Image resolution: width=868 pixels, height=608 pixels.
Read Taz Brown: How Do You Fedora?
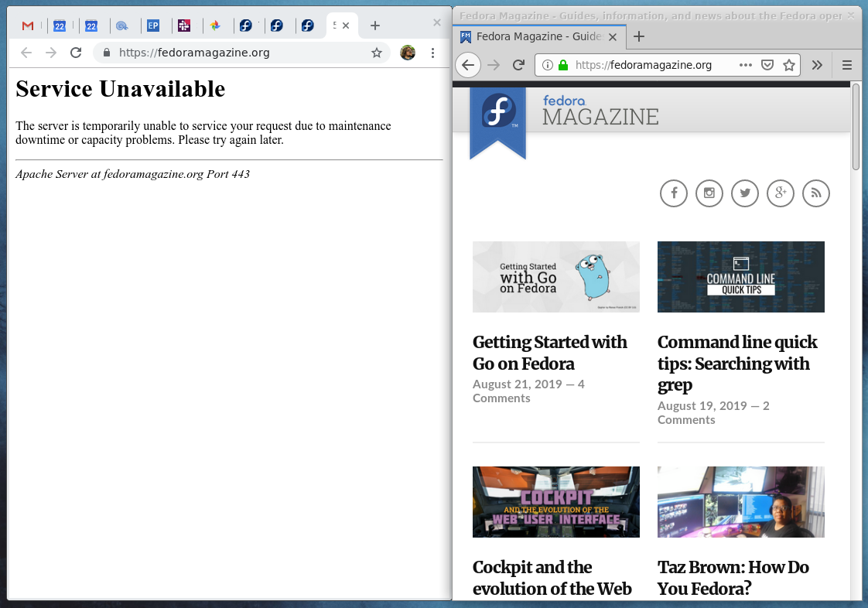(x=733, y=578)
